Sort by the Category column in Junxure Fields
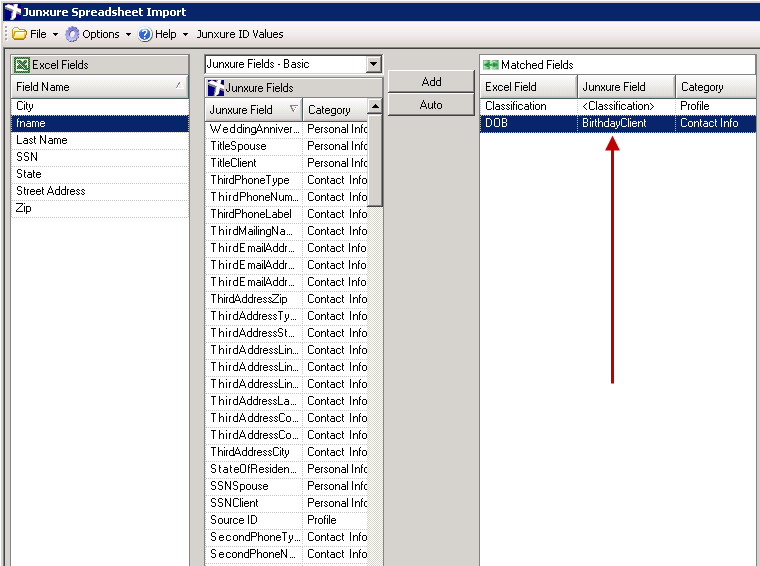The image size is (760, 566). (335, 110)
